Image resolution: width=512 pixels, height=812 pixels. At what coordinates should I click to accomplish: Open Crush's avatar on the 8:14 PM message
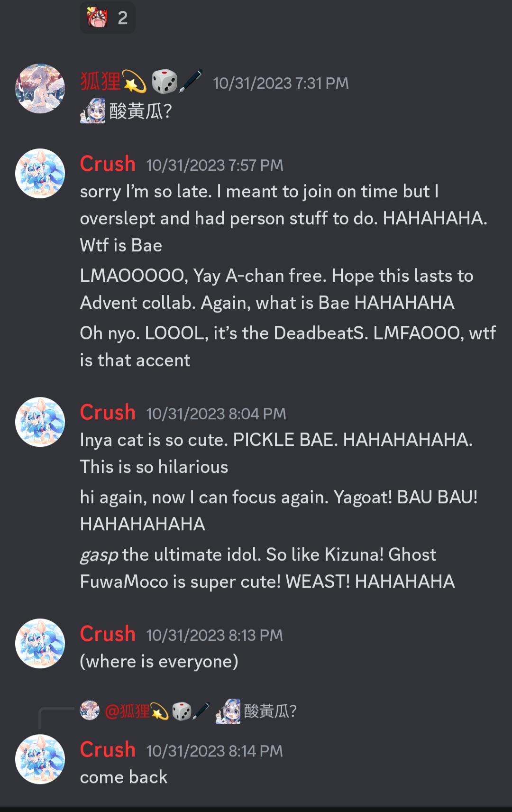pyautogui.click(x=40, y=759)
